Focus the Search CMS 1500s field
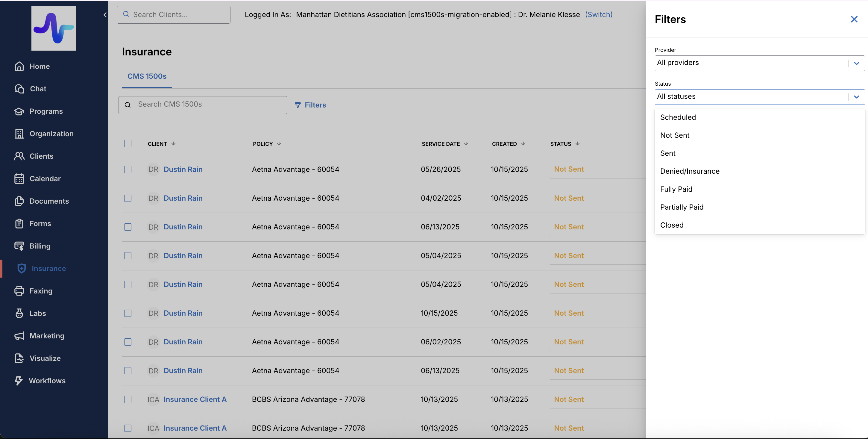This screenshot has height=439, width=868. point(207,105)
